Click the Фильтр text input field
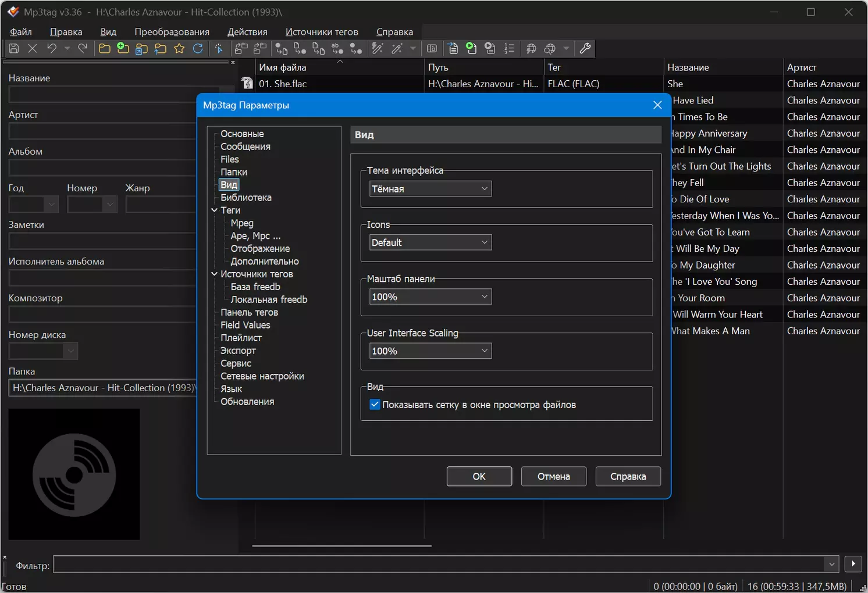Image resolution: width=868 pixels, height=593 pixels. tap(439, 564)
